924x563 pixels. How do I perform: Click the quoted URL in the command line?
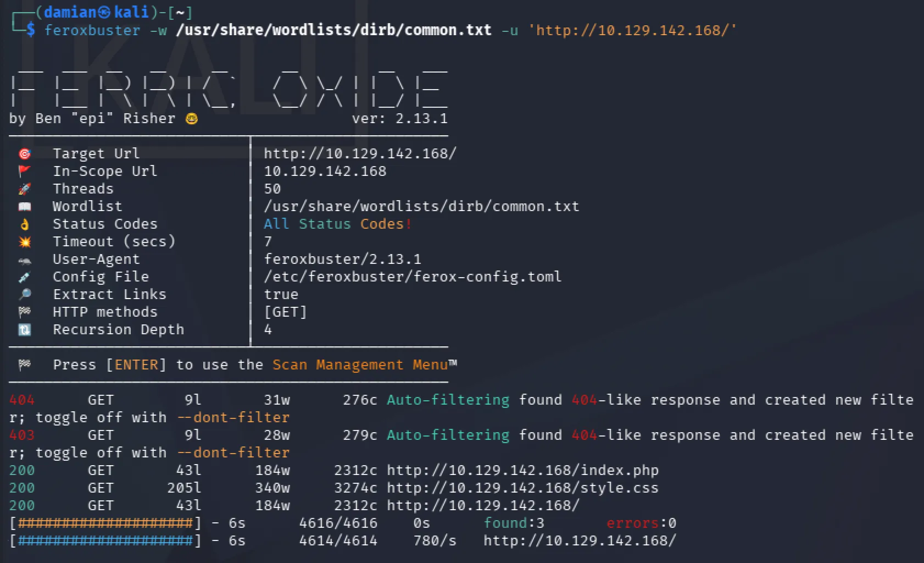tap(632, 30)
